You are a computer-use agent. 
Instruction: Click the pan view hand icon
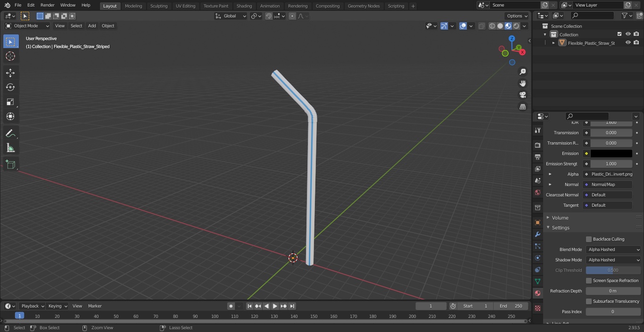522,83
